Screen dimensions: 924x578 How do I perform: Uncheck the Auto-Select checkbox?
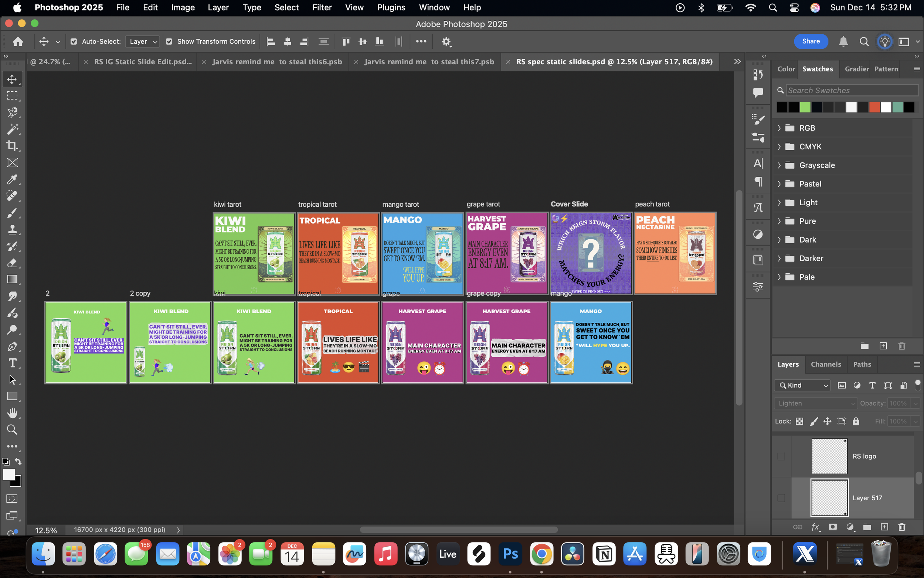tap(74, 42)
